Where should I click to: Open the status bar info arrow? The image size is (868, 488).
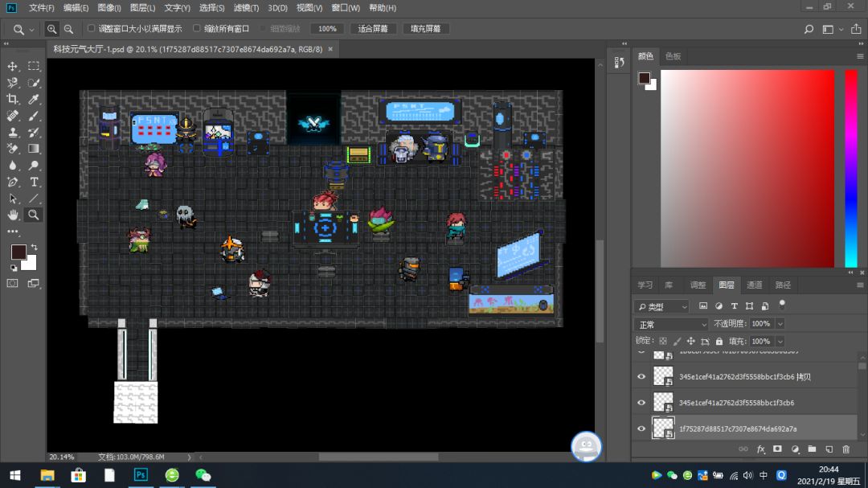point(190,457)
